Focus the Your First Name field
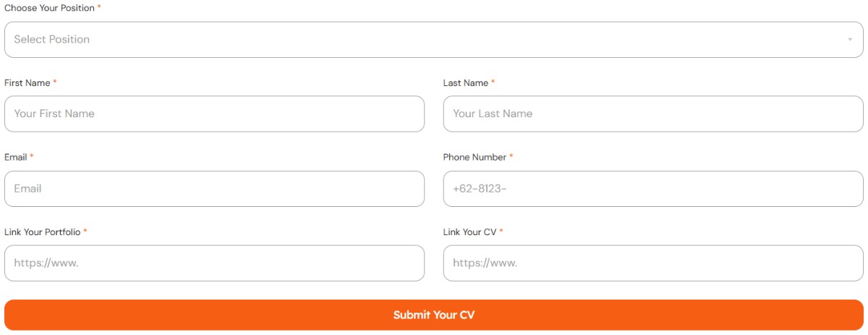 214,114
